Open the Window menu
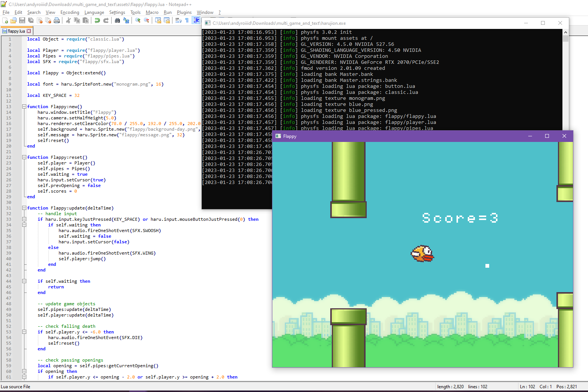 click(x=205, y=12)
